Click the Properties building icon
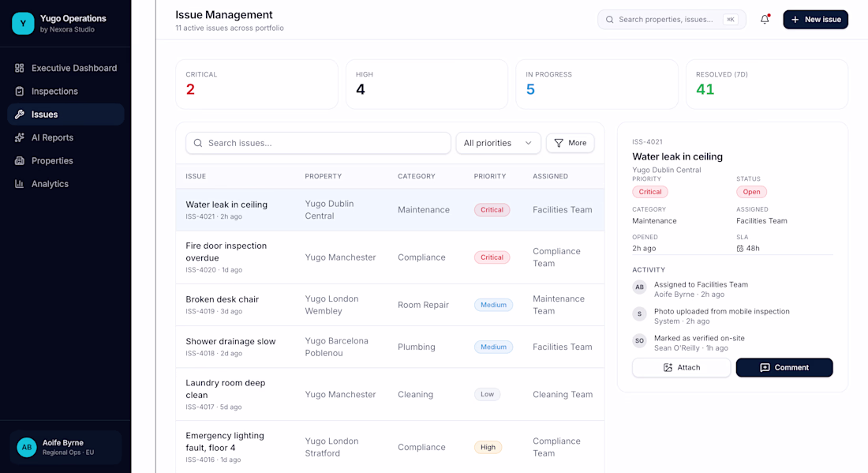Image resolution: width=868 pixels, height=473 pixels. pyautogui.click(x=20, y=161)
